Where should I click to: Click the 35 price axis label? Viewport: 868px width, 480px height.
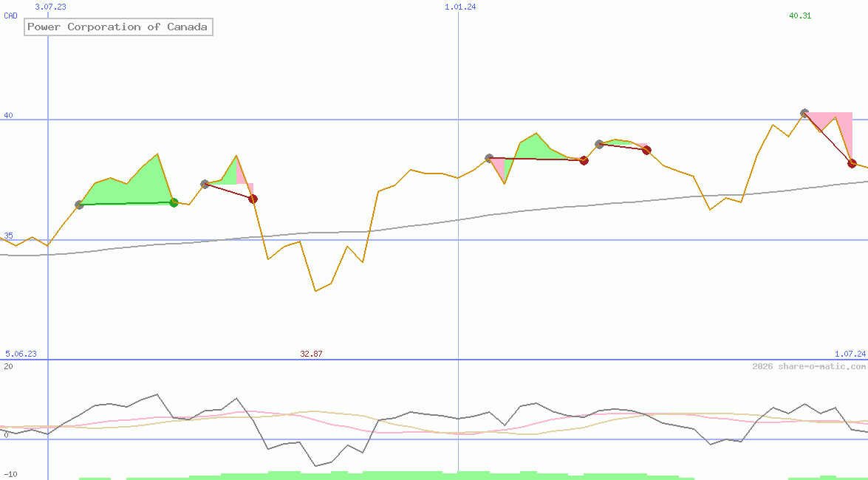point(8,236)
